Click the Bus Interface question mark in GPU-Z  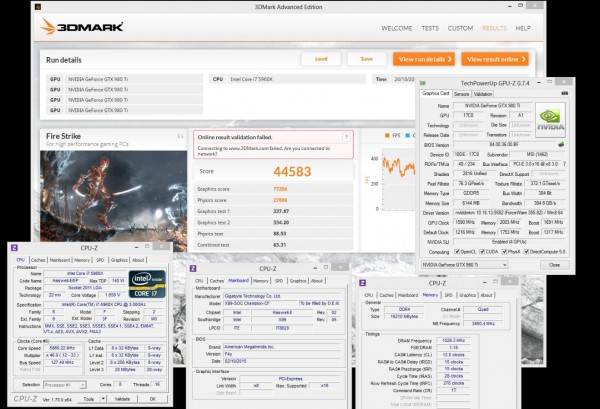pos(564,164)
